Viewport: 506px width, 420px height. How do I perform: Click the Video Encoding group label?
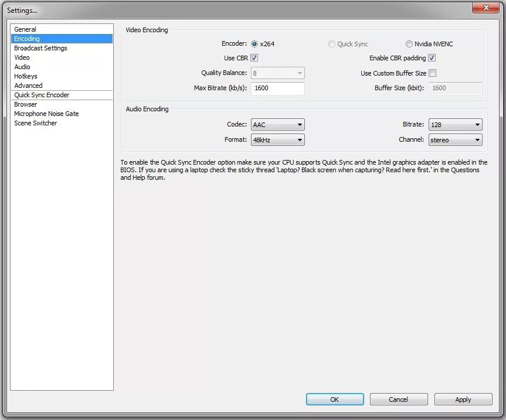point(147,30)
